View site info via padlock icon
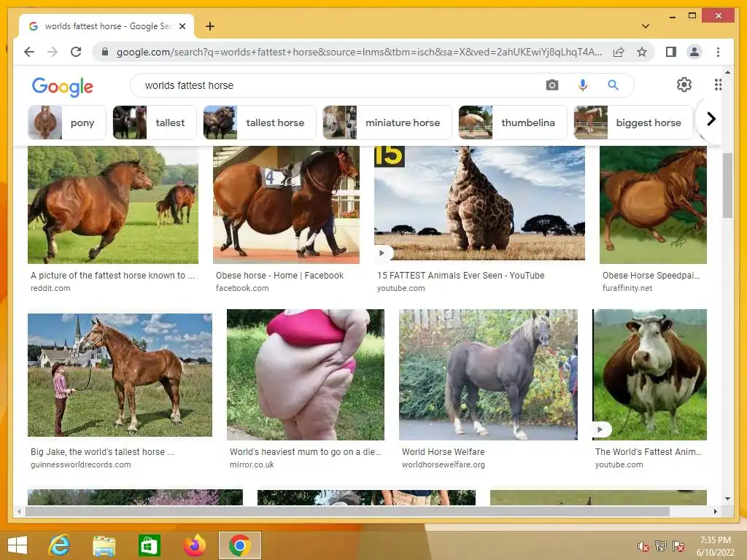This screenshot has height=560, width=747. (x=105, y=52)
